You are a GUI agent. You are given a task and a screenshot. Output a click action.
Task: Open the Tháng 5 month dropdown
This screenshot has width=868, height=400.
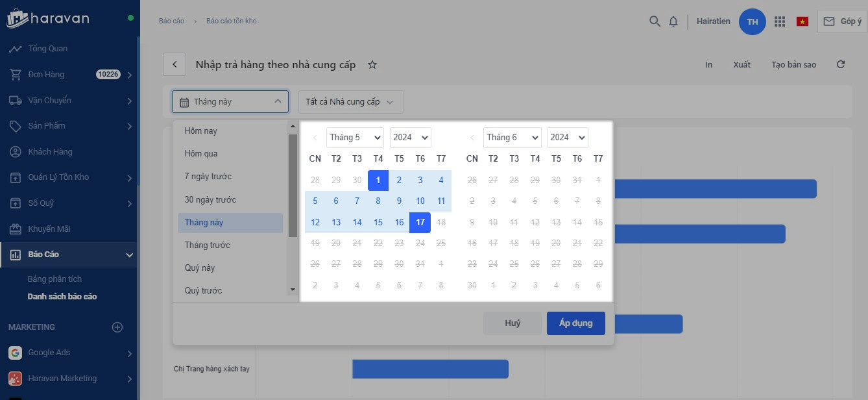[355, 138]
